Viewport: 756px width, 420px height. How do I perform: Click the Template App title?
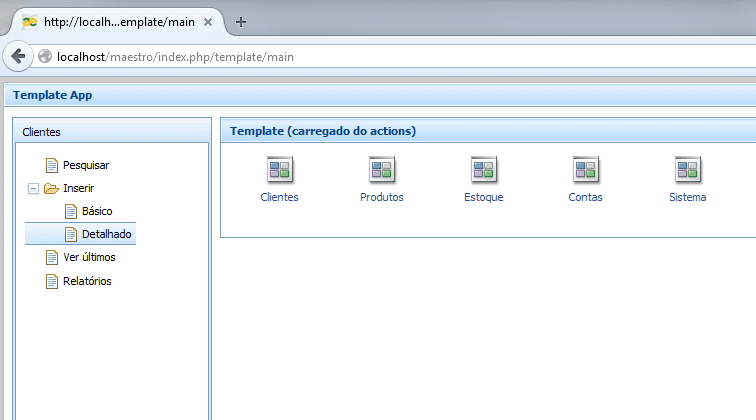[x=53, y=95]
